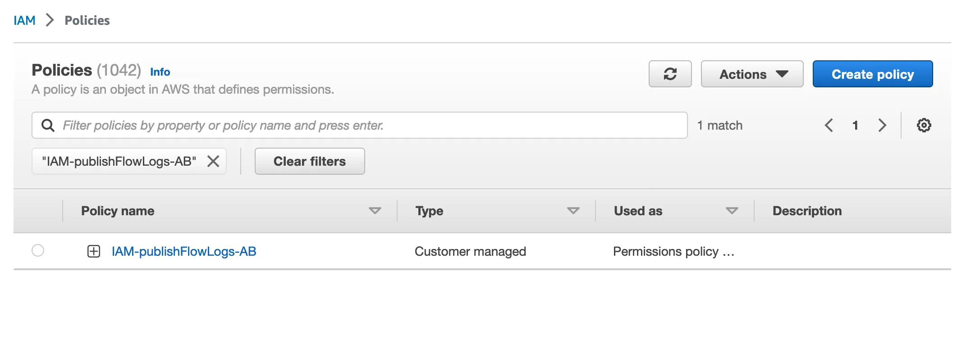The height and width of the screenshot is (362, 980).
Task: Select page number 1 in pagination
Action: click(x=855, y=125)
